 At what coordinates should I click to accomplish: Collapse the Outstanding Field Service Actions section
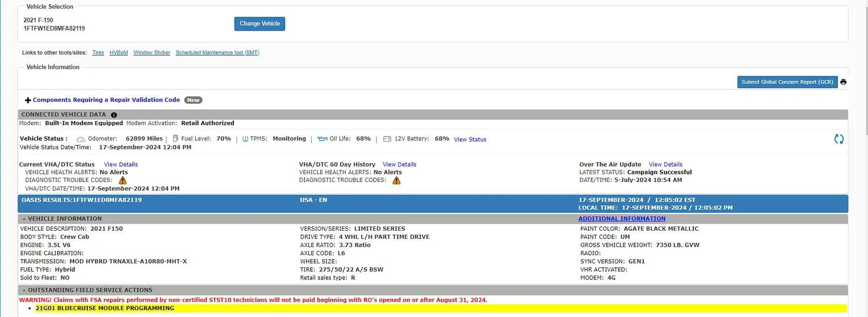click(24, 290)
